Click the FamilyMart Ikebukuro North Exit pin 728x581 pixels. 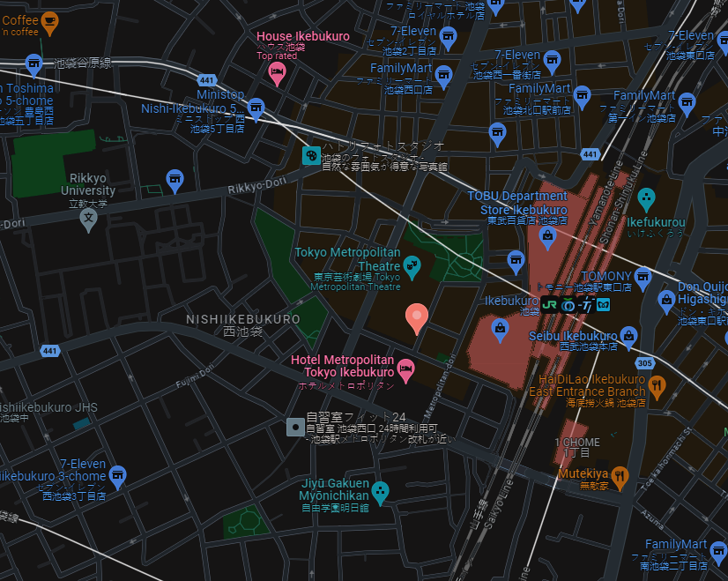tap(582, 97)
